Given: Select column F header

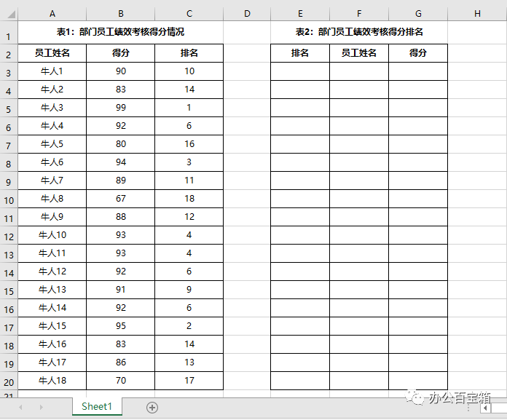Looking at the screenshot, I should (x=359, y=14).
